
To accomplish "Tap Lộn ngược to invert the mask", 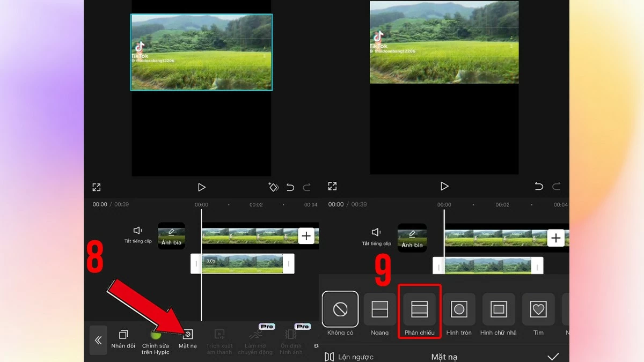I will click(348, 356).
